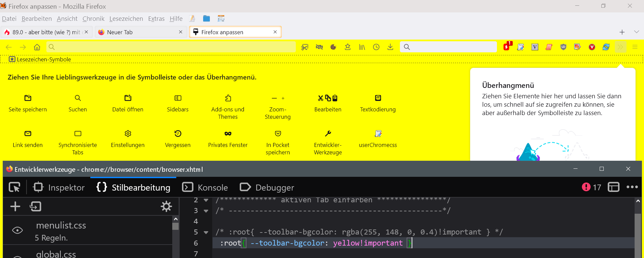Viewport: 644px width, 258px height.
Task: Click the Entwickler-Werkzeuge wrench icon
Action: coord(328,134)
